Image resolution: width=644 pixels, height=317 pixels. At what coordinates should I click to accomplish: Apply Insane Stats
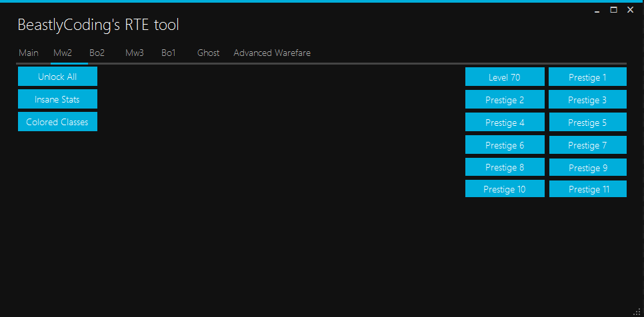57,99
